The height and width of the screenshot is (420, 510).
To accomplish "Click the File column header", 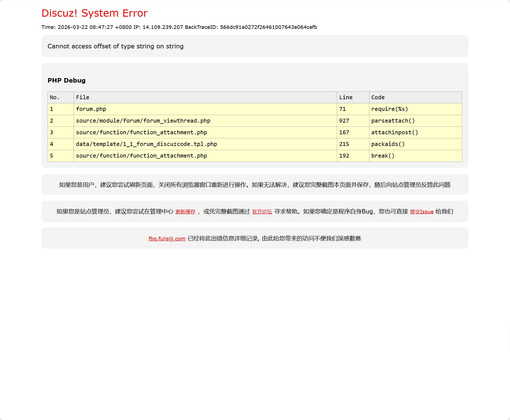I will point(82,97).
